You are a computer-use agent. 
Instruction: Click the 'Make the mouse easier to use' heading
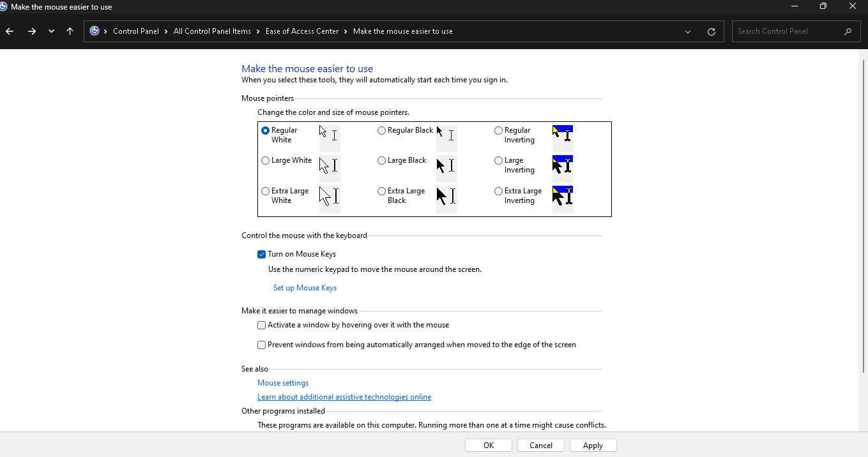point(307,69)
